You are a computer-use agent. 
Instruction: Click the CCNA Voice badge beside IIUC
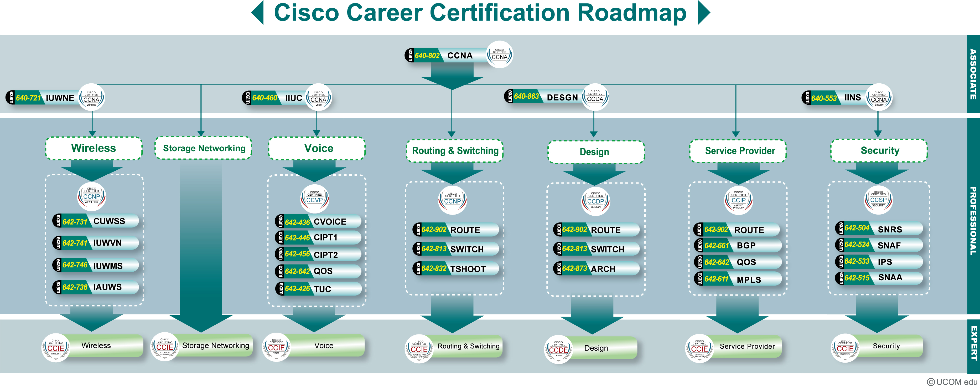pyautogui.click(x=318, y=98)
